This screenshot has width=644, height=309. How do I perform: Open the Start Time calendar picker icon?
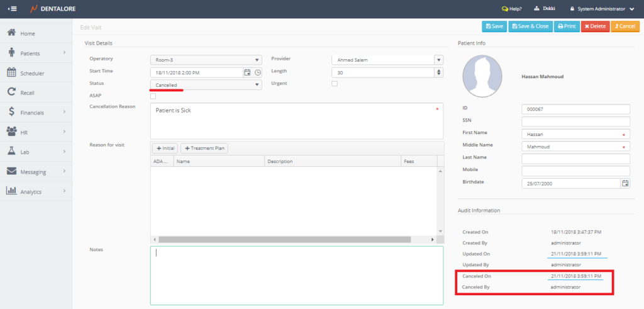247,72
